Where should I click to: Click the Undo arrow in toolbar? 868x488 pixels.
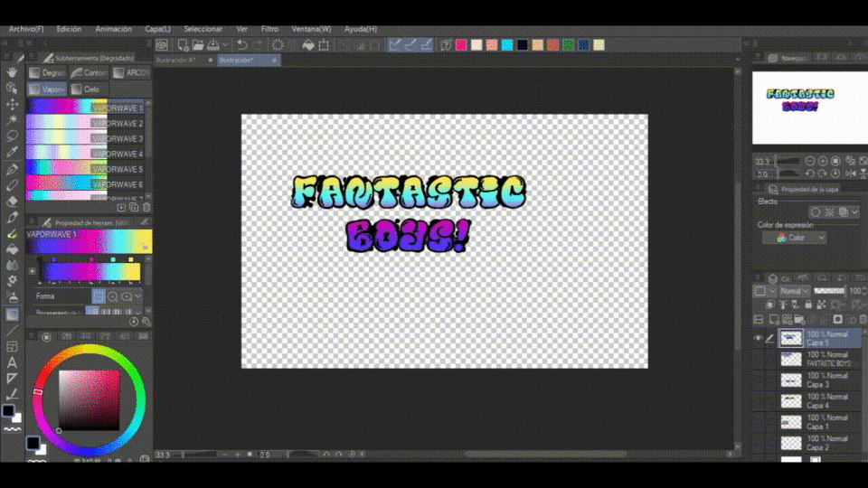pos(241,44)
